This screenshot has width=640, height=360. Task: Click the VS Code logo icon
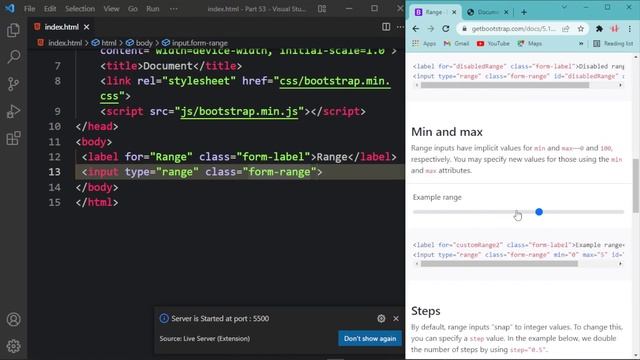[10, 8]
